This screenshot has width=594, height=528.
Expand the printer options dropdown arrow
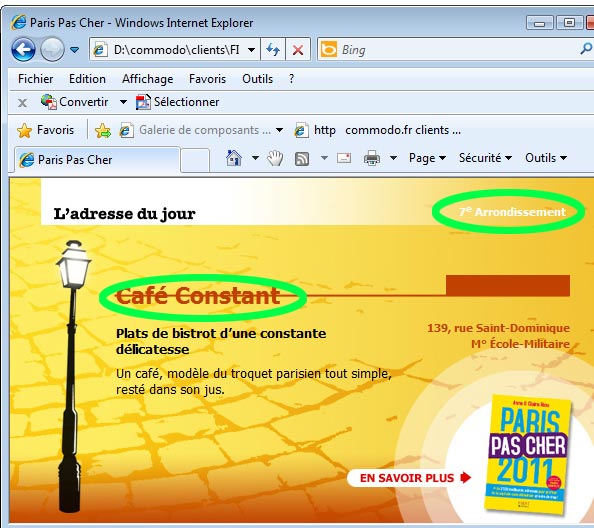point(394,158)
